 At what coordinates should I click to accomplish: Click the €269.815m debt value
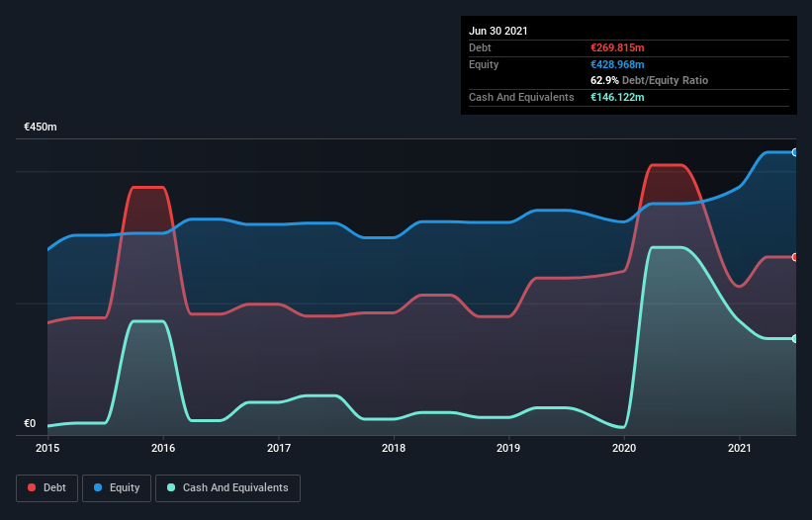point(617,47)
